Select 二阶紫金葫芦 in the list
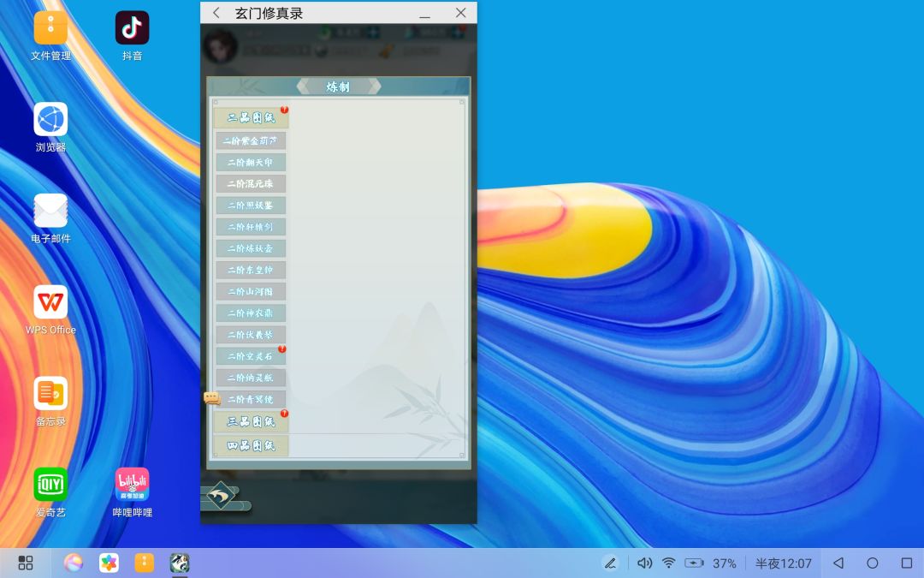This screenshot has width=924, height=578. coord(251,141)
